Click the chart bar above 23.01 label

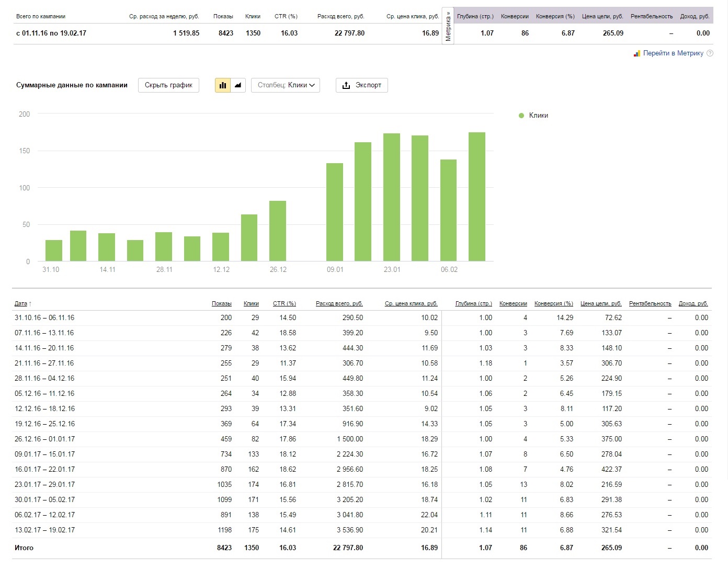point(392,197)
